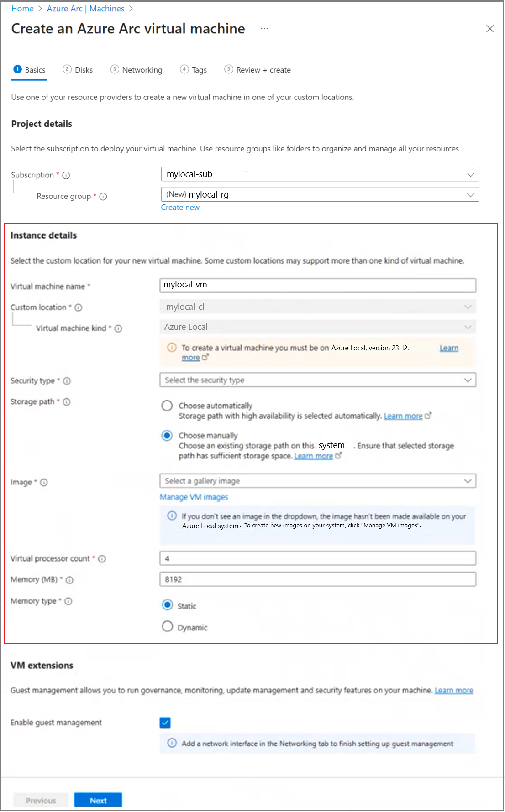Open the Manage VM images link
The image size is (505, 812).
[x=194, y=497]
